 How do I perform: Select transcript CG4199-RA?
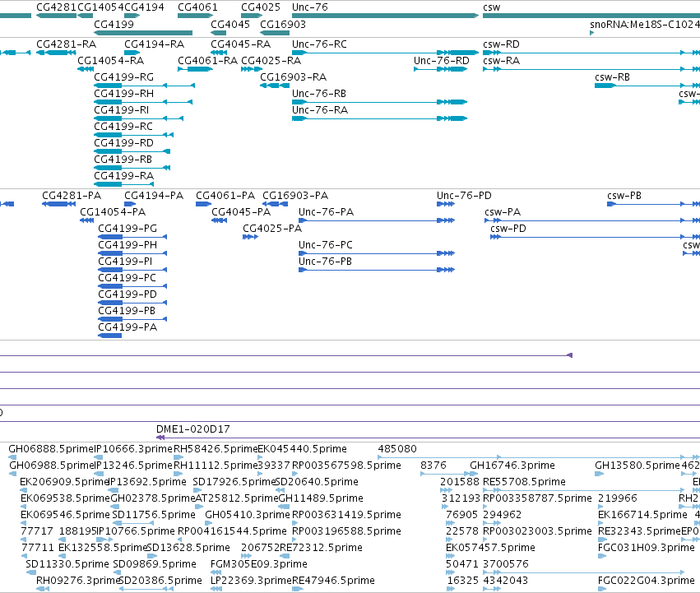click(x=123, y=176)
